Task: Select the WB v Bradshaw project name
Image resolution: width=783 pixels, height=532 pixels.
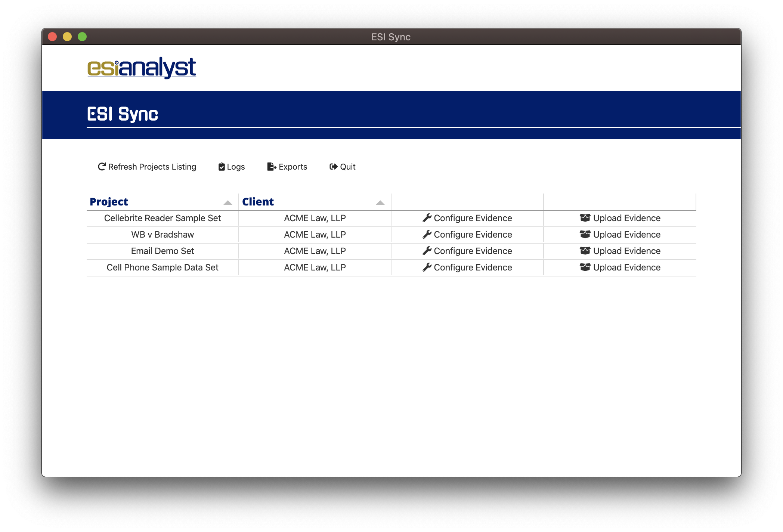Action: point(163,235)
